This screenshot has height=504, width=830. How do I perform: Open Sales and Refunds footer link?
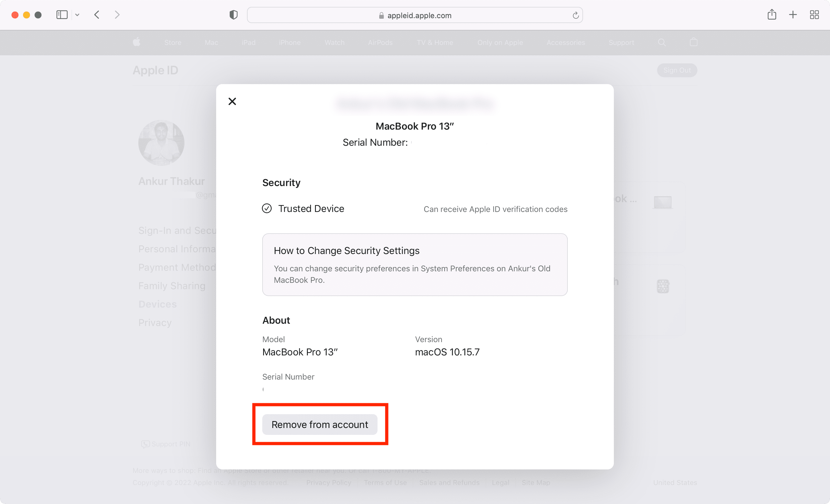click(x=449, y=482)
